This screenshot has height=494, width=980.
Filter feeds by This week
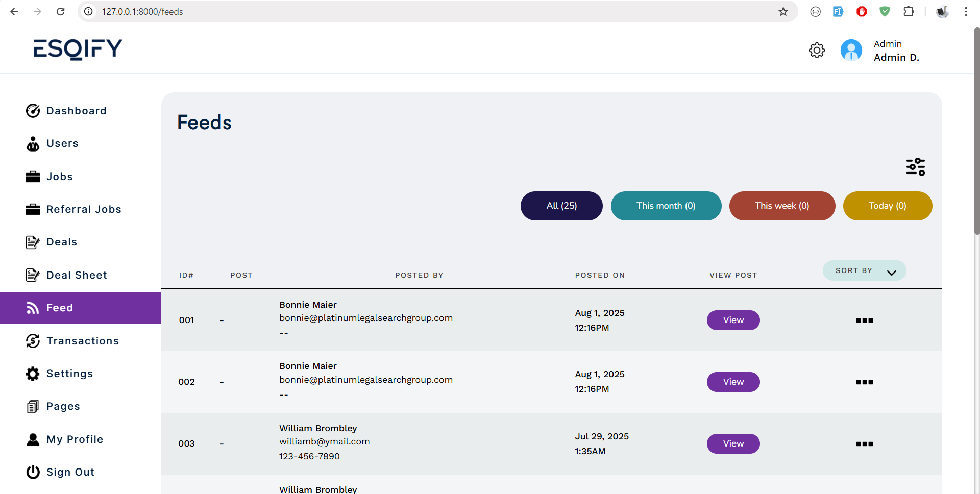[781, 206]
